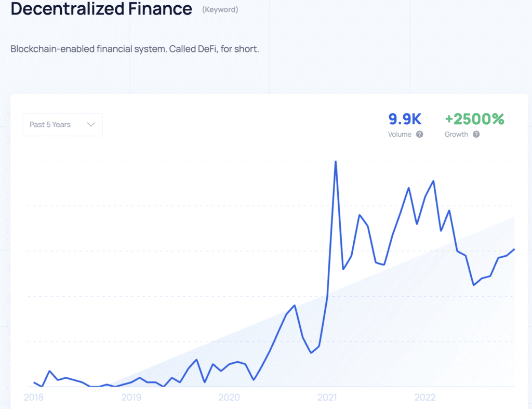Click the Growth label text

[x=456, y=134]
